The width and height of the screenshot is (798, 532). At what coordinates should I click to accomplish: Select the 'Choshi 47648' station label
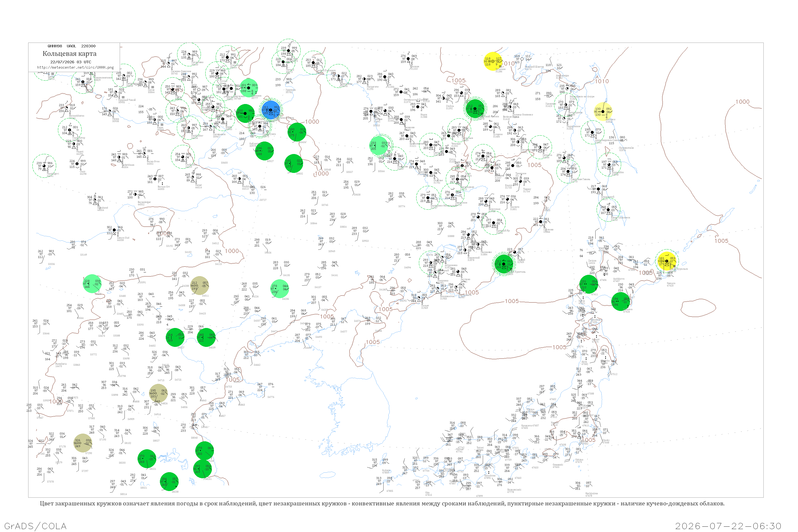[606, 441]
